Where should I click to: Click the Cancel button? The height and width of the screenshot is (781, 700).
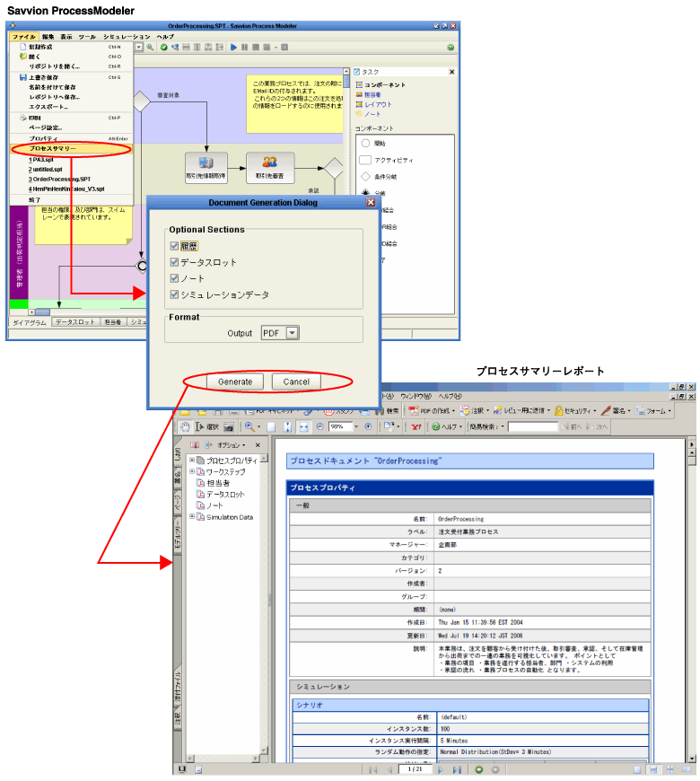point(296,382)
